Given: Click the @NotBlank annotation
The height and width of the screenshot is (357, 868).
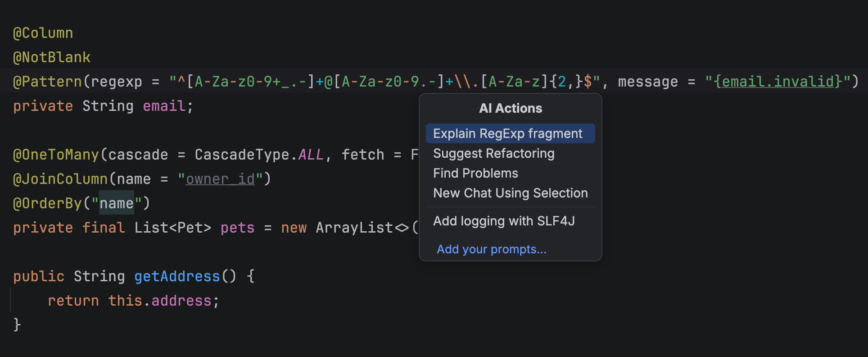Looking at the screenshot, I should point(52,57).
